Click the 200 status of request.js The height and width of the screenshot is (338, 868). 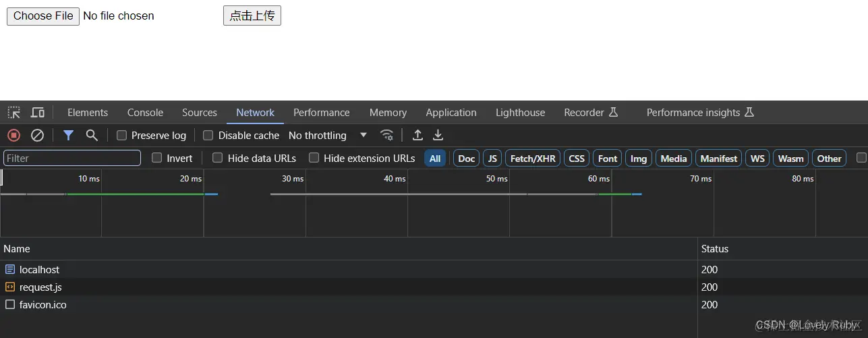point(710,287)
